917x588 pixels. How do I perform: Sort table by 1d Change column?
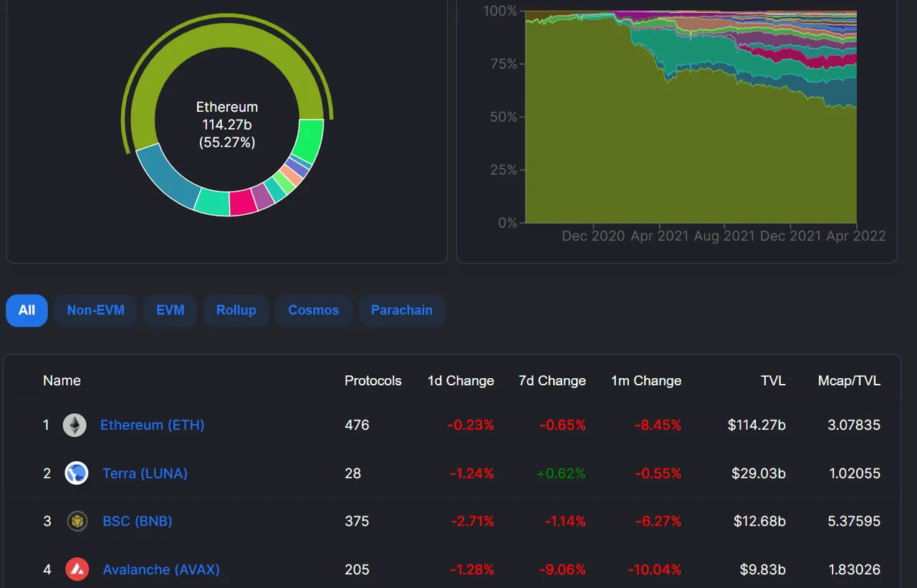point(461,380)
